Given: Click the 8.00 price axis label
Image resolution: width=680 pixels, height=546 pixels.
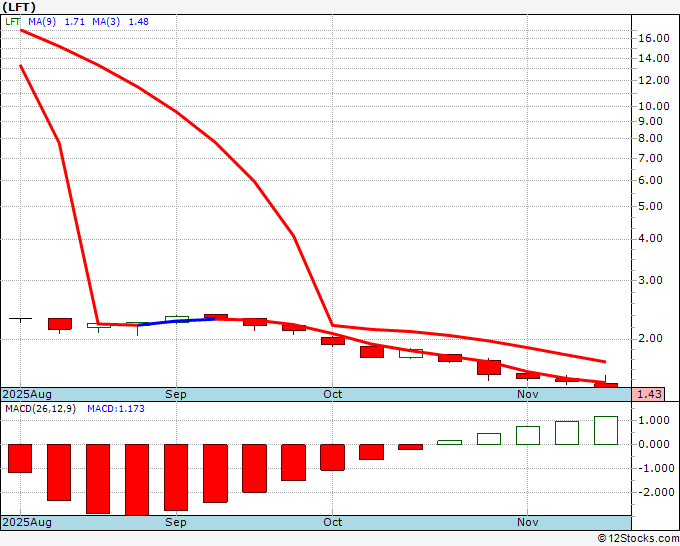Looking at the screenshot, I should 651,139.
